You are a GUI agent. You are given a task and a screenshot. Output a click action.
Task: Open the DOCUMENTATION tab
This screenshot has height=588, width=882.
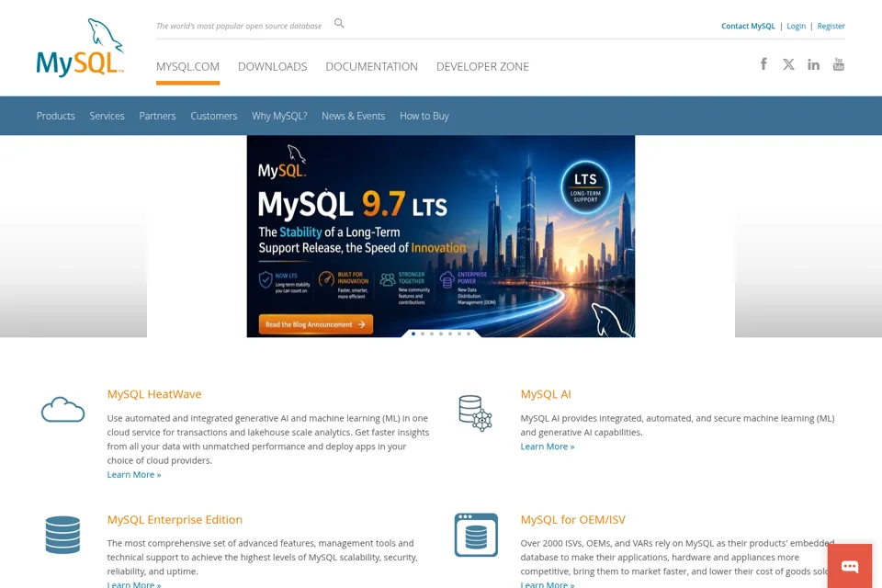[372, 66]
